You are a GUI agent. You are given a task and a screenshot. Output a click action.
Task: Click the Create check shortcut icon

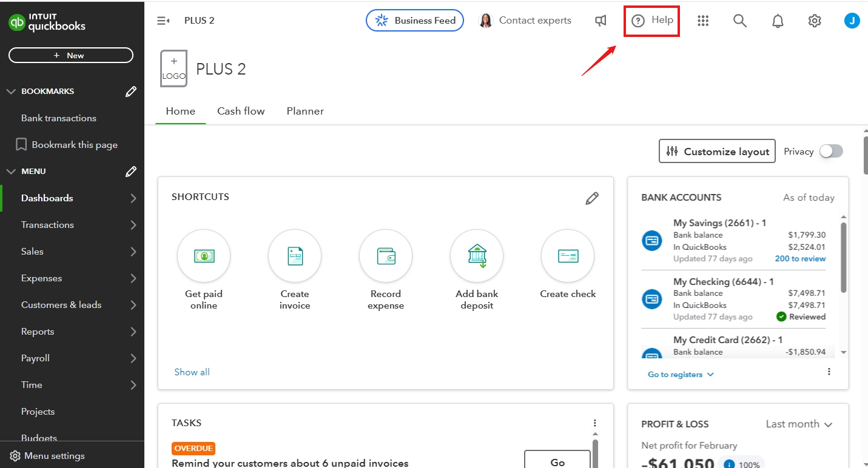(x=568, y=256)
